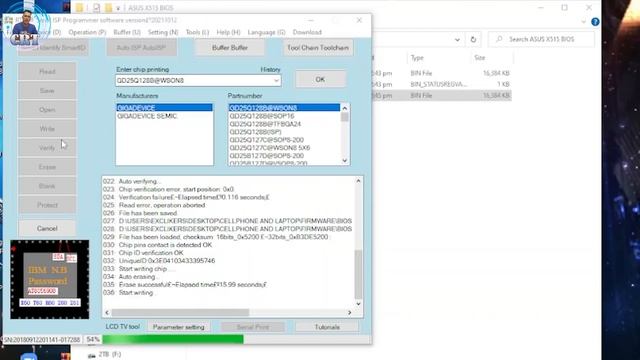Viewport: 640px width, 360px height.
Task: Click the log panel scroll-right arrow
Action: [349, 312]
